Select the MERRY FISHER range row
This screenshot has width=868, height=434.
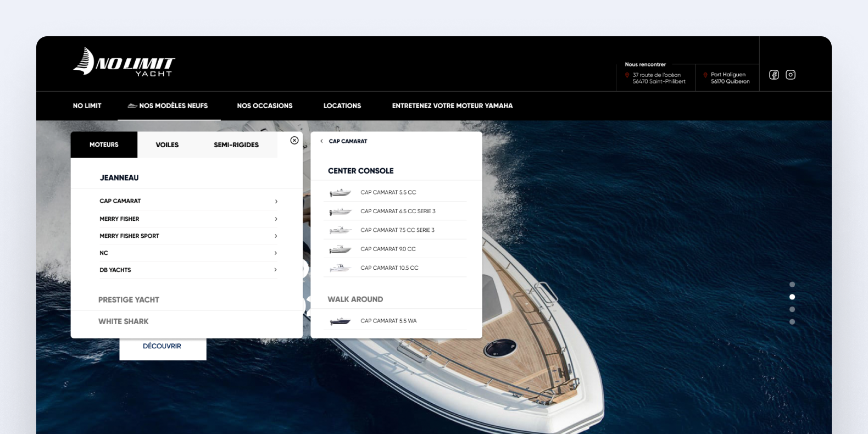pos(188,219)
